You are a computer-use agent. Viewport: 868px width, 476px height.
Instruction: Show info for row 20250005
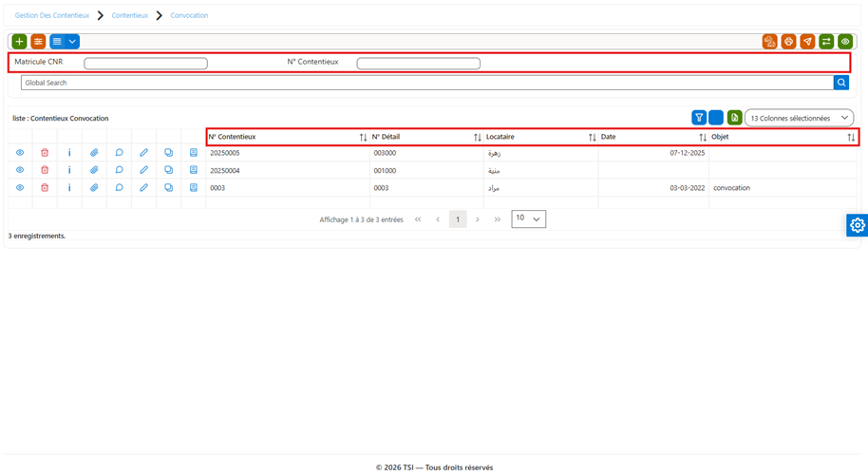click(x=69, y=153)
